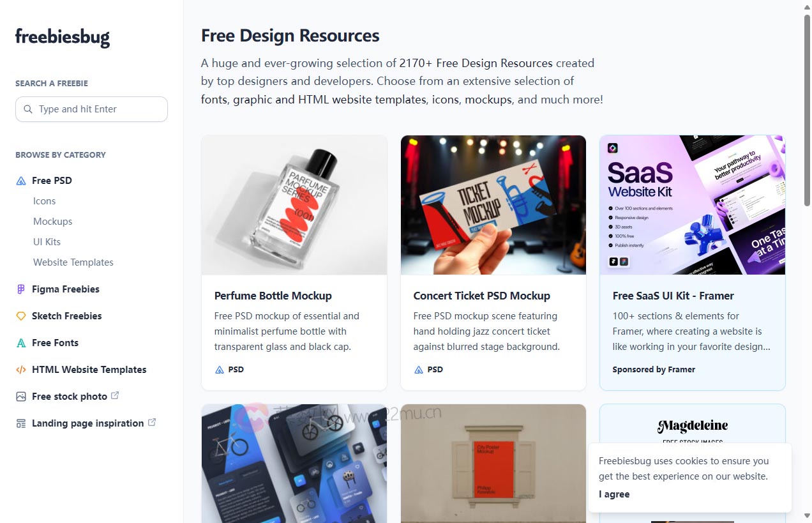Click the Figma Freebies icon in sidebar
812x523 pixels.
tap(21, 289)
